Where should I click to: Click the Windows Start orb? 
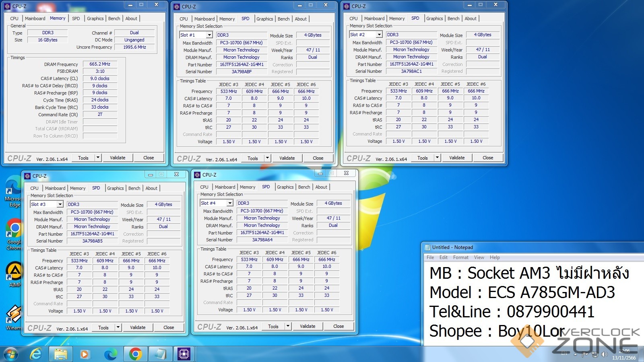[x=11, y=354]
